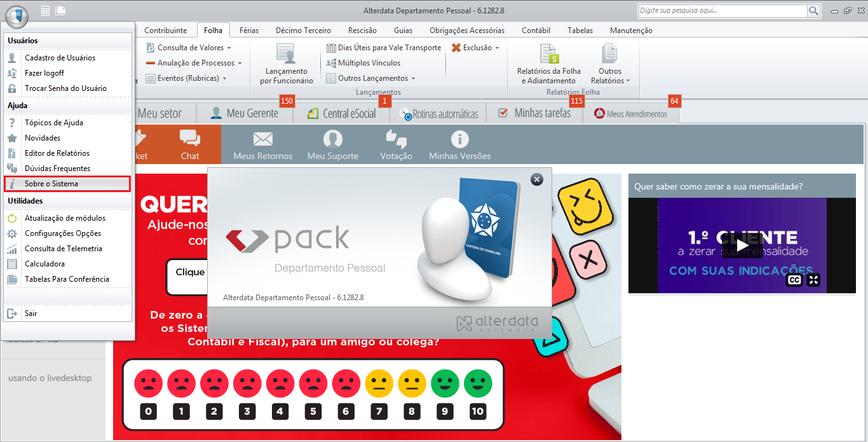Image resolution: width=868 pixels, height=442 pixels.
Task: Switch to the Rescisão ribbon tab
Action: click(x=362, y=31)
